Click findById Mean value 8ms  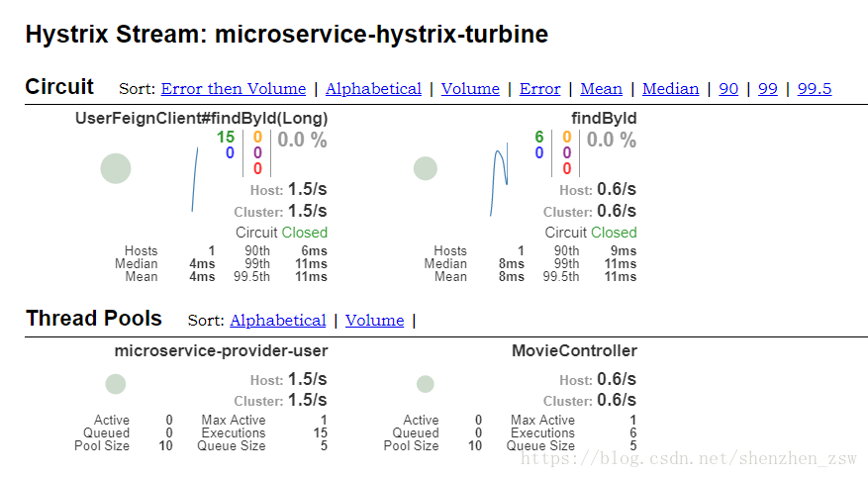[x=512, y=277]
